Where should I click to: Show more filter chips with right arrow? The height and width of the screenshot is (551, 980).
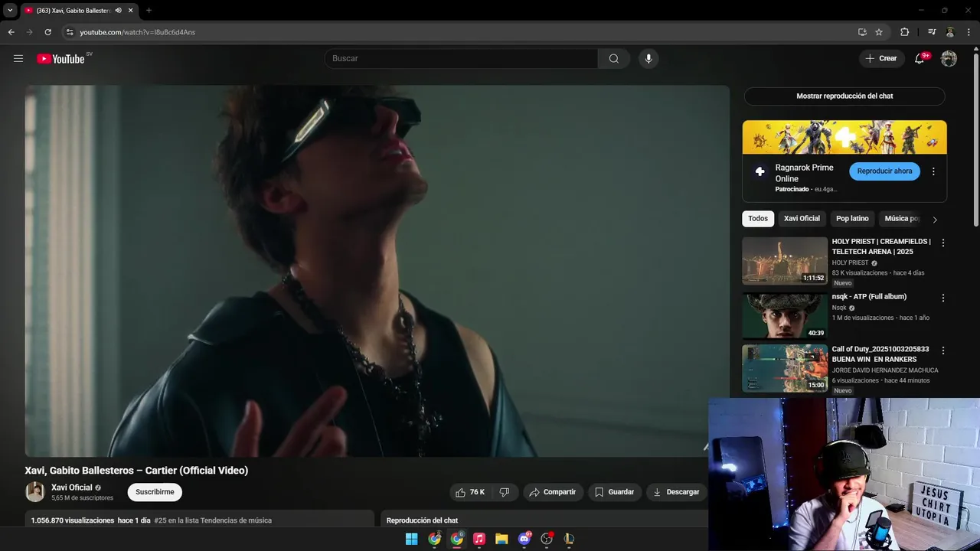[x=934, y=220]
